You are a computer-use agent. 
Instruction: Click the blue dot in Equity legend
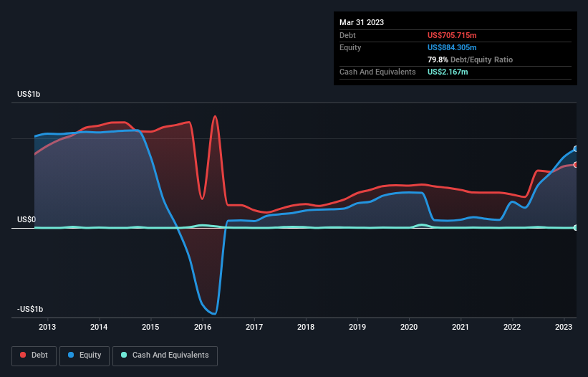coord(71,355)
